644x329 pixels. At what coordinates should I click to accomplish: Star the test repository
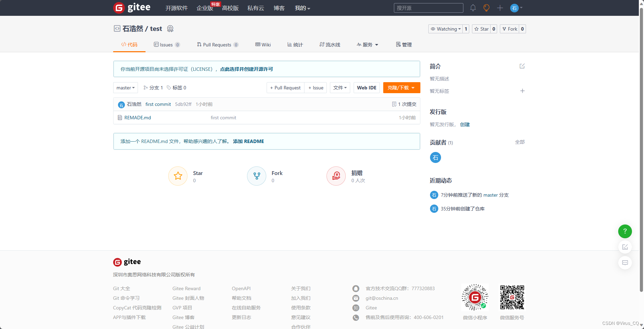[x=482, y=29]
